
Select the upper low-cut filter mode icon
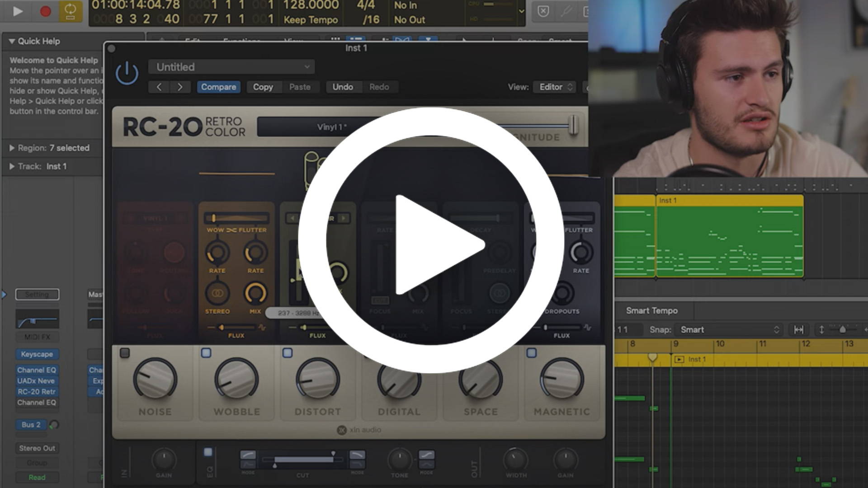(248, 455)
